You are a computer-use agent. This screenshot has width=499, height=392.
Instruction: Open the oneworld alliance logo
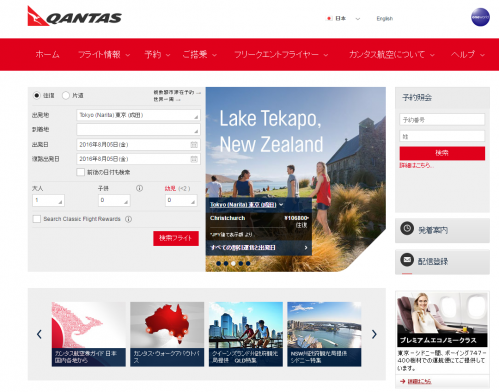480,17
